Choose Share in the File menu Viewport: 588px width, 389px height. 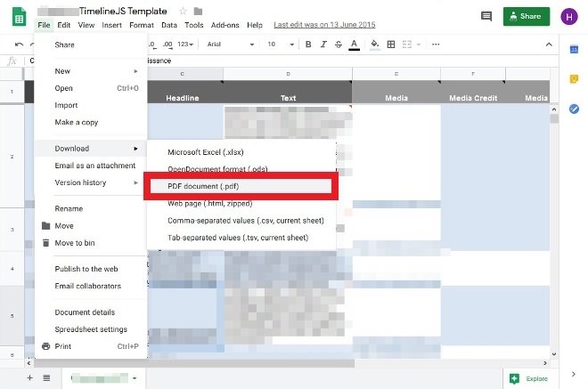(x=90, y=45)
